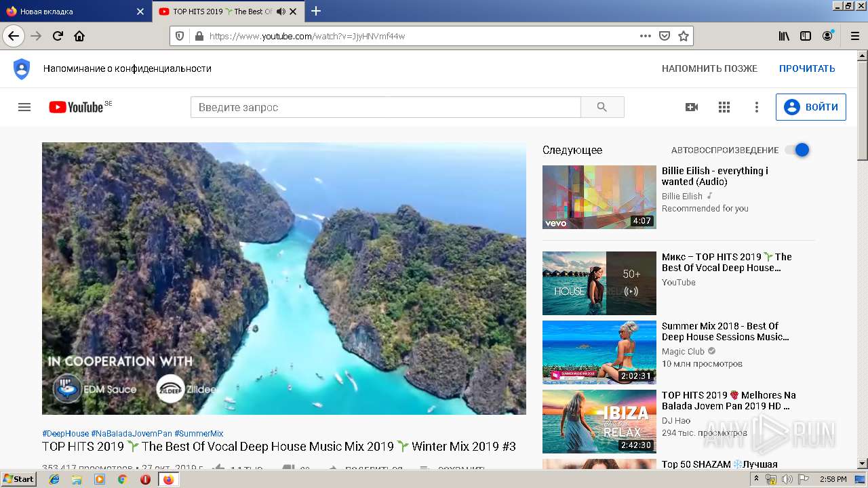
Task: Open Windows Start menu
Action: (x=19, y=479)
